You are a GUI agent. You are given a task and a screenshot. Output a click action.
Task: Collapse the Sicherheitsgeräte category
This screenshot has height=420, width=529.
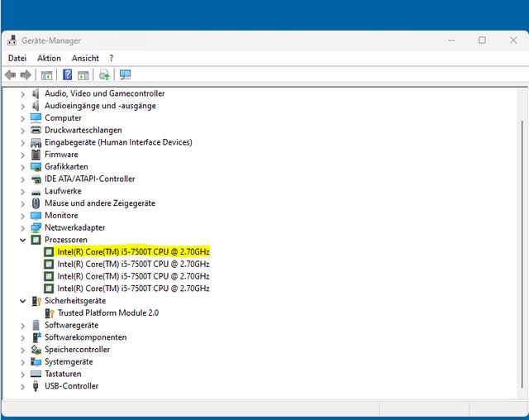tap(22, 301)
